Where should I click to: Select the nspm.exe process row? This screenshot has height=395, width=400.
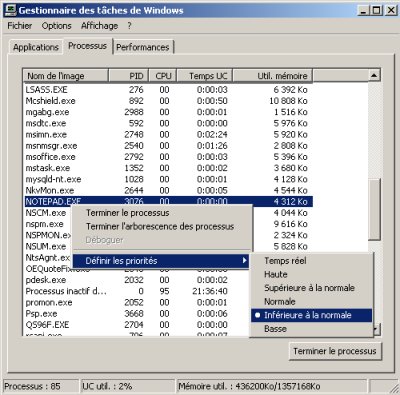45,224
